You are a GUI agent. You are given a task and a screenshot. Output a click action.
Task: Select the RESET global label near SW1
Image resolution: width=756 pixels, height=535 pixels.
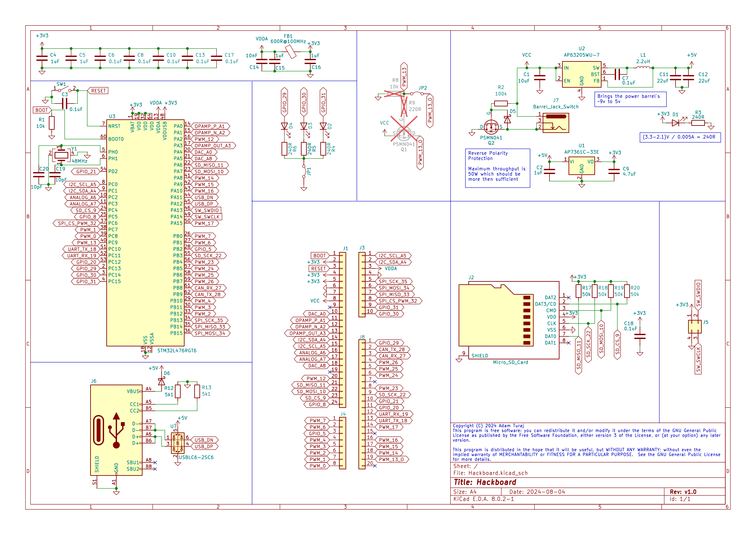point(98,91)
